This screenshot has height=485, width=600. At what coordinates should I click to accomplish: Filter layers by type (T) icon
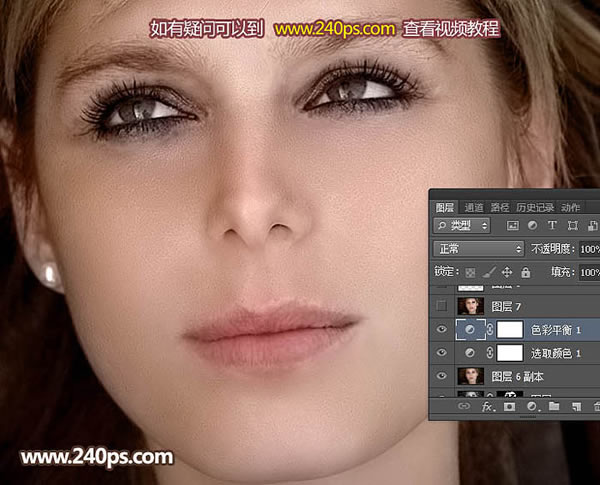(552, 225)
